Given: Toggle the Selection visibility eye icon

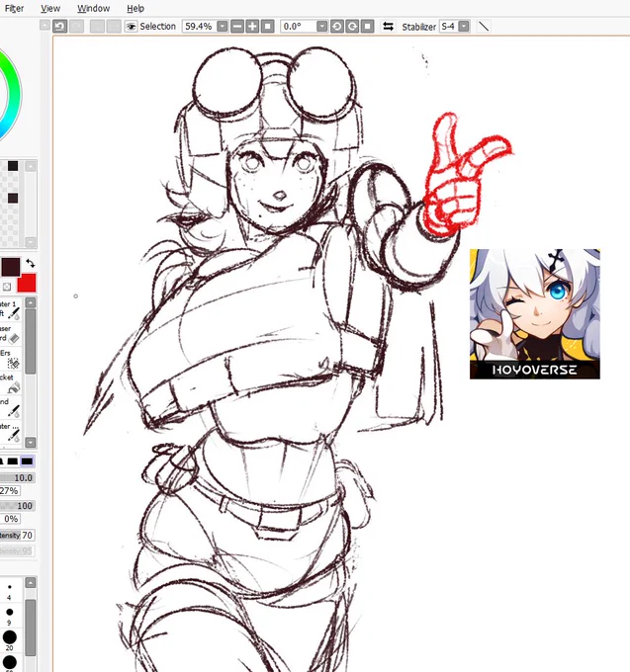Looking at the screenshot, I should 131,27.
